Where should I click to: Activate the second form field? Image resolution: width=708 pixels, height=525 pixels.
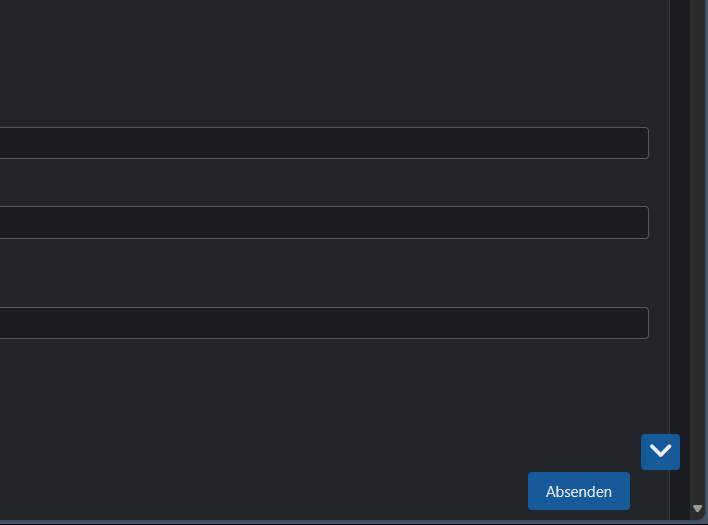pos(320,222)
